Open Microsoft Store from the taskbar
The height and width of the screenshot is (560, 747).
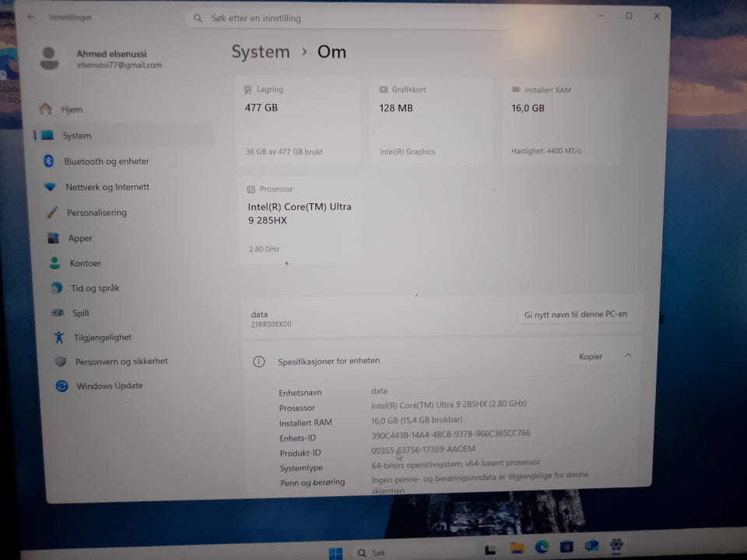(x=566, y=546)
